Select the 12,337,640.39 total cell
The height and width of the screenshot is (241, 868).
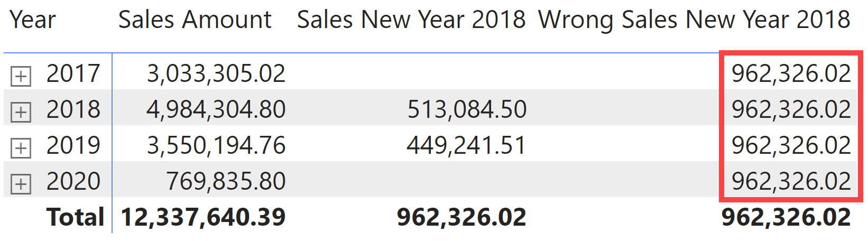coord(204,217)
